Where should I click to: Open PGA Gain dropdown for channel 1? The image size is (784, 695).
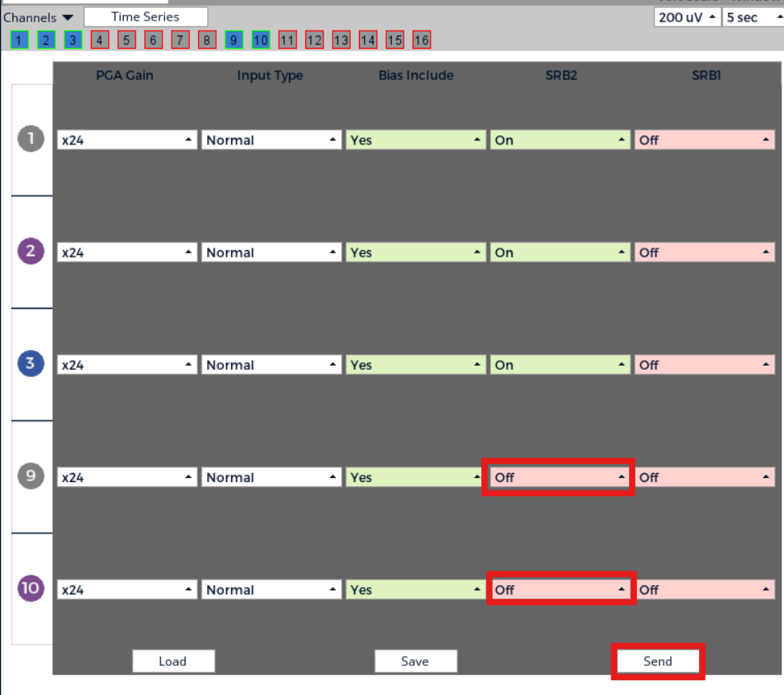127,140
